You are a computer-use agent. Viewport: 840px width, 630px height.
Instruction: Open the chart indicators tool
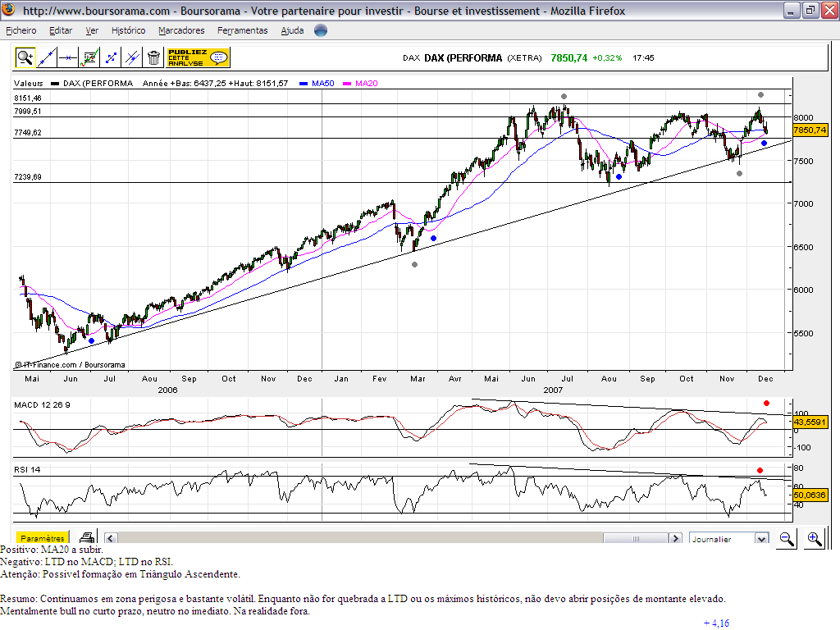(89, 57)
